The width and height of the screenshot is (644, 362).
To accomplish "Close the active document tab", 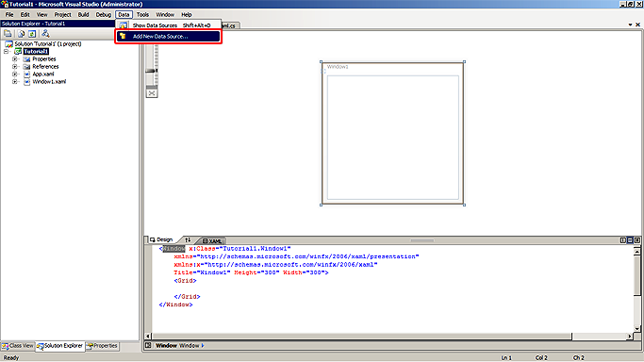I will [x=637, y=25].
